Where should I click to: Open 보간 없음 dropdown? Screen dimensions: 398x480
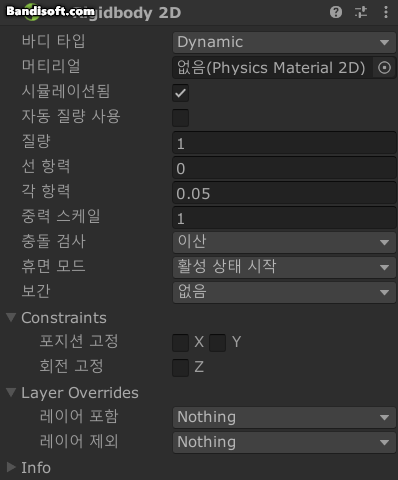[284, 292]
